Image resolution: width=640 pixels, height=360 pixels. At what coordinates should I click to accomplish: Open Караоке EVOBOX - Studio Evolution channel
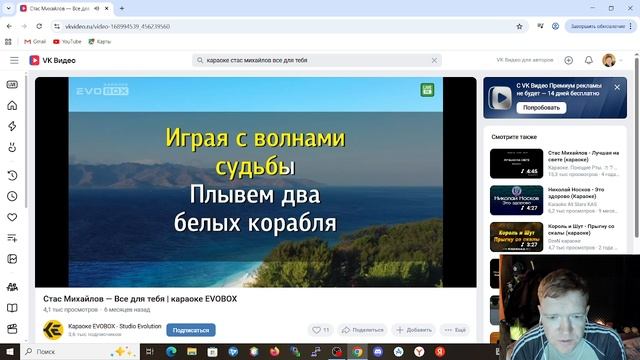point(115,326)
